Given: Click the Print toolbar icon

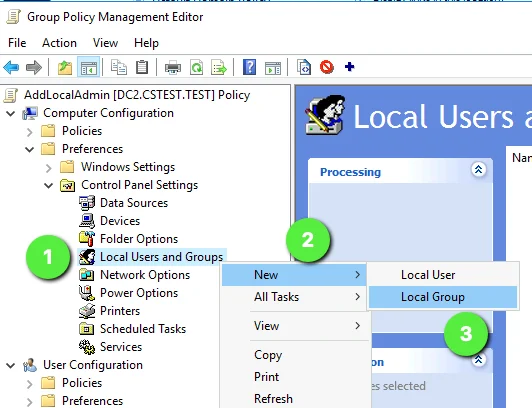Looking at the screenshot, I should pyautogui.click(x=173, y=67).
